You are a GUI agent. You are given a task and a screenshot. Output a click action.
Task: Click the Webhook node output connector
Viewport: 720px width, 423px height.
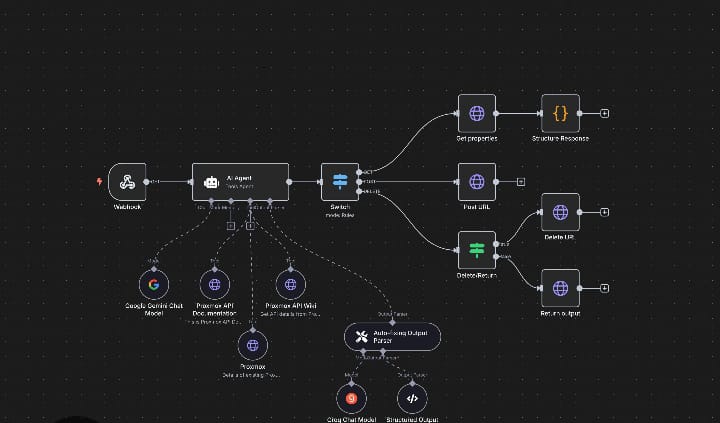pyautogui.click(x=146, y=182)
